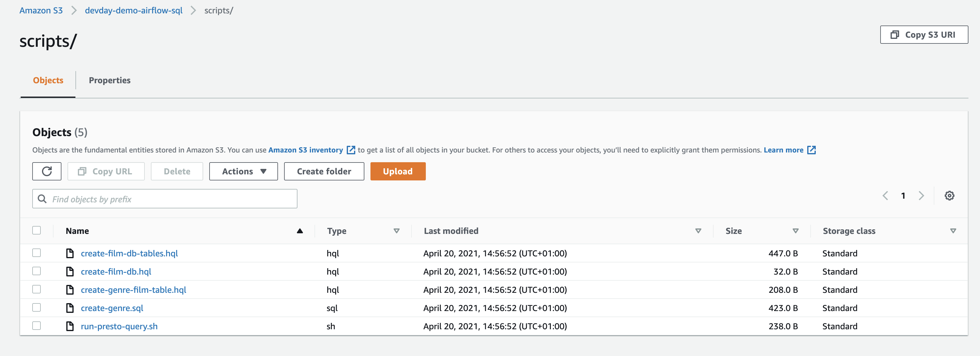Screen dimensions: 980x356
Task: Navigate to devday-demo-airflow-sql bucket breadcrumb
Action: click(x=134, y=11)
